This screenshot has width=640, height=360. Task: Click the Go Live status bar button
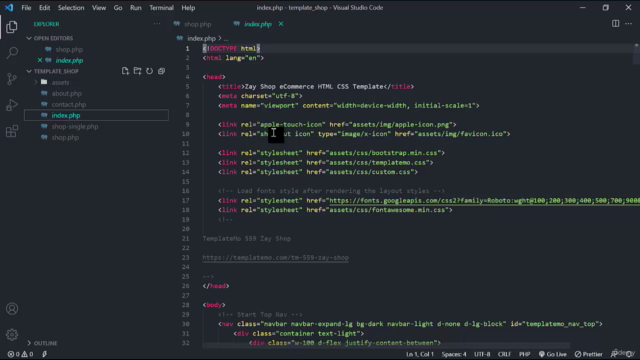(553, 354)
